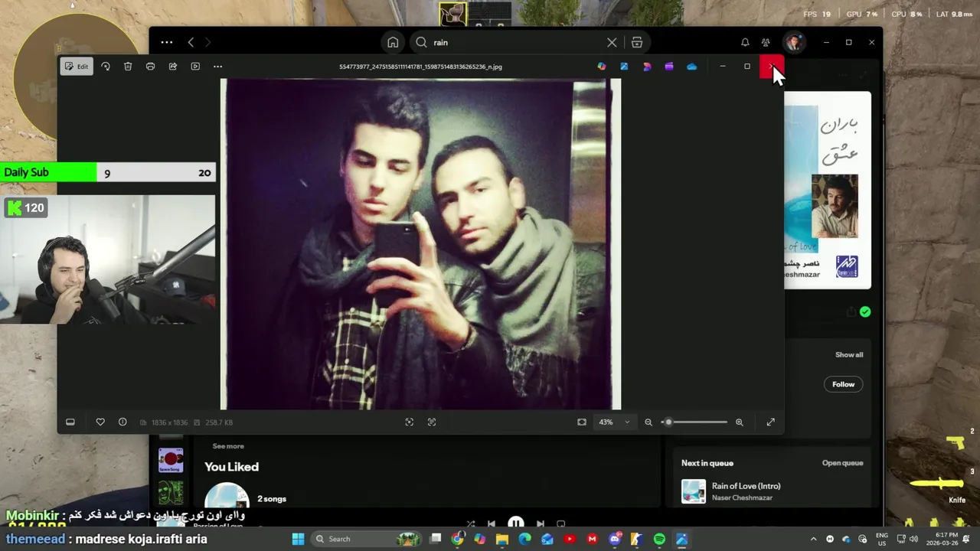Zoom in using the plus magnifier
This screenshot has height=551, width=980.
739,422
